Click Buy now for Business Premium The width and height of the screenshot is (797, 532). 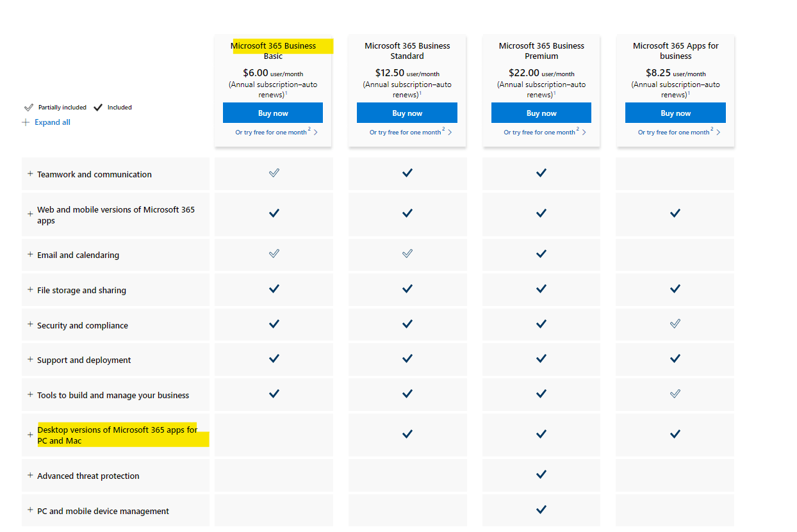[541, 113]
